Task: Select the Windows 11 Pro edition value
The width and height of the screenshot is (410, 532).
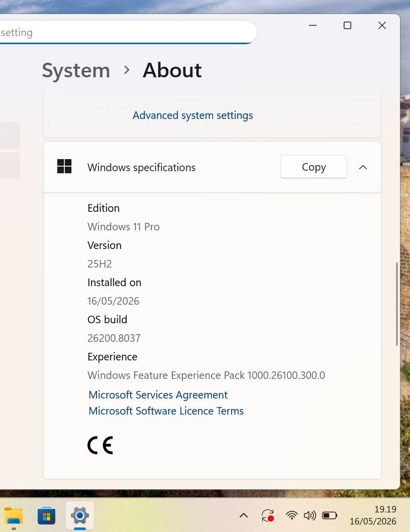Action: (123, 227)
